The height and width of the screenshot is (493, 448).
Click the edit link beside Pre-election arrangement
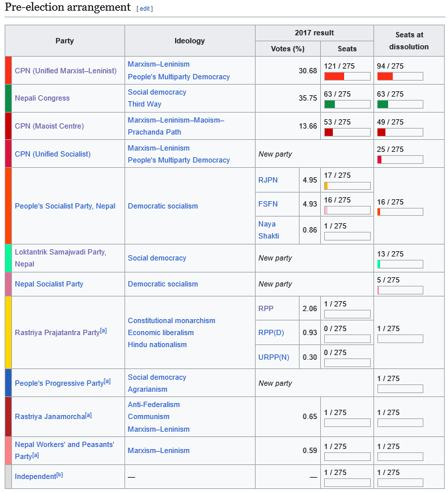144,9
